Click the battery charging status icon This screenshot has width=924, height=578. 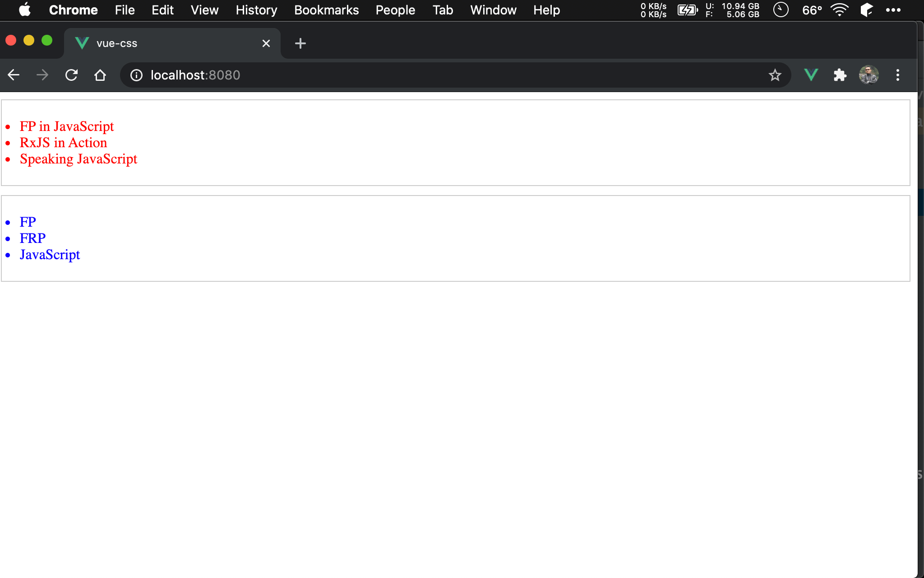pos(687,10)
